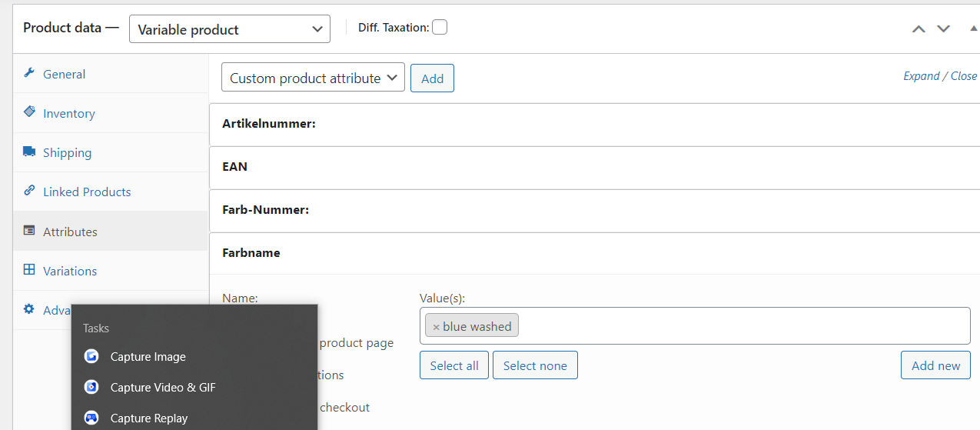Screen dimensions: 980x430
Task: Click the General wrench icon
Action: pos(29,74)
